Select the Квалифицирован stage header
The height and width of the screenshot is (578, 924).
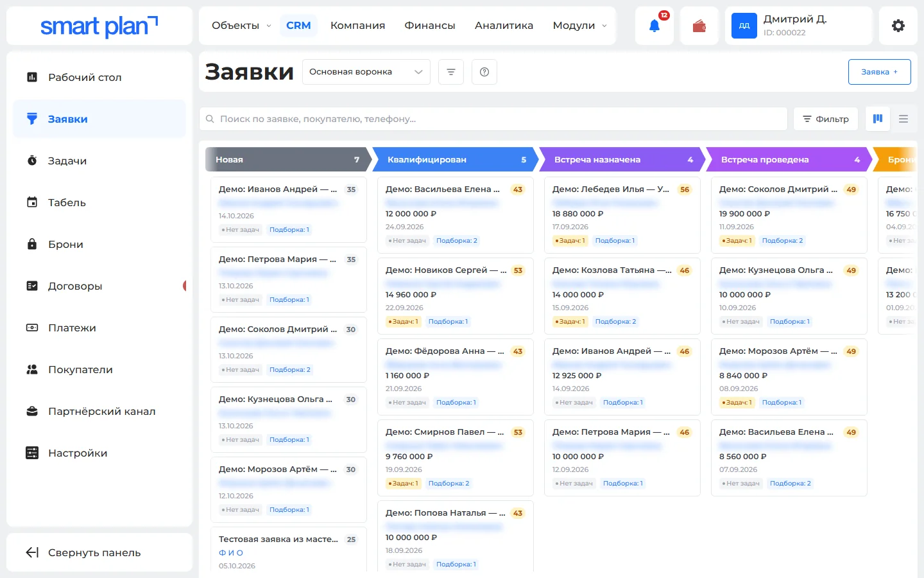pos(456,160)
